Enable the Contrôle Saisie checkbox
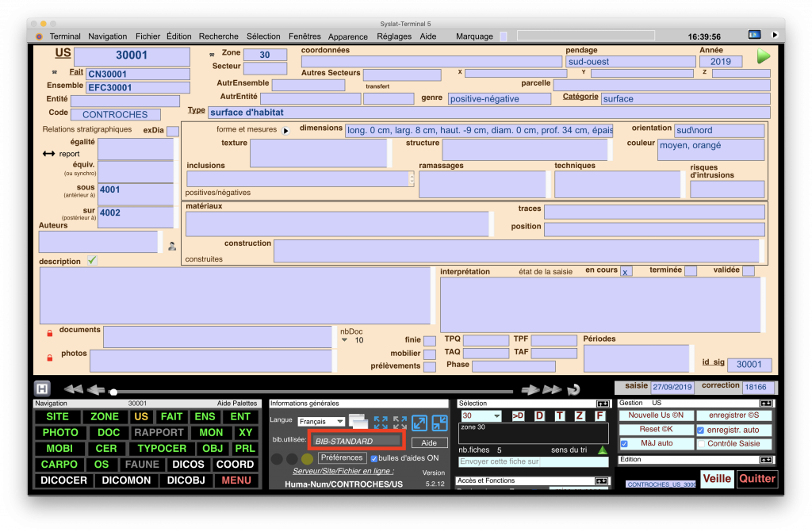The image size is (812, 532). 701,444
